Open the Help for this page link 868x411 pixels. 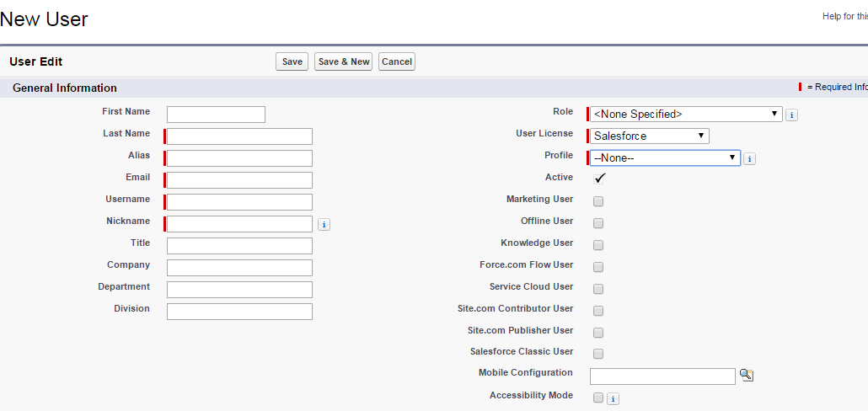click(844, 16)
